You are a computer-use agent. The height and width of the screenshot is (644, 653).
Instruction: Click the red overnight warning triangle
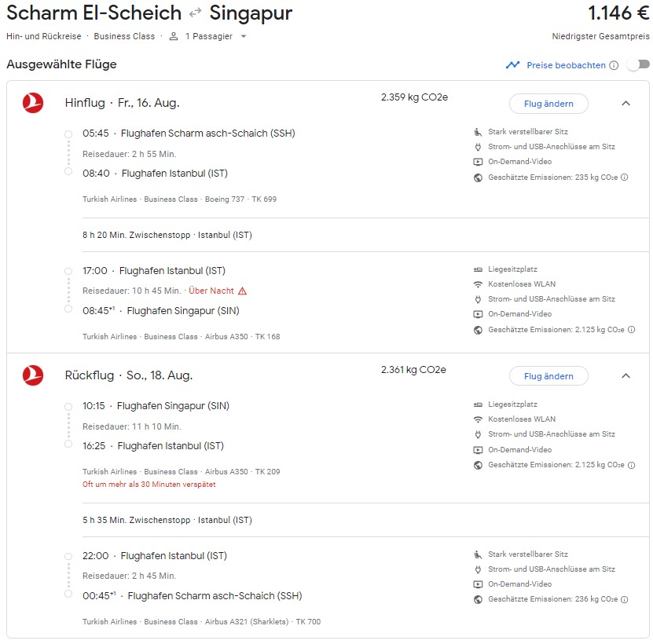click(242, 291)
